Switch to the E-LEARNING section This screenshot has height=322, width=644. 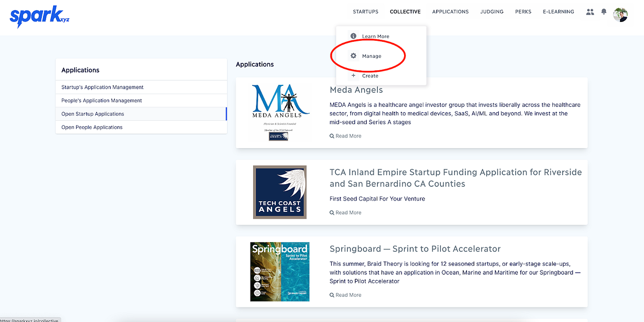pos(558,11)
